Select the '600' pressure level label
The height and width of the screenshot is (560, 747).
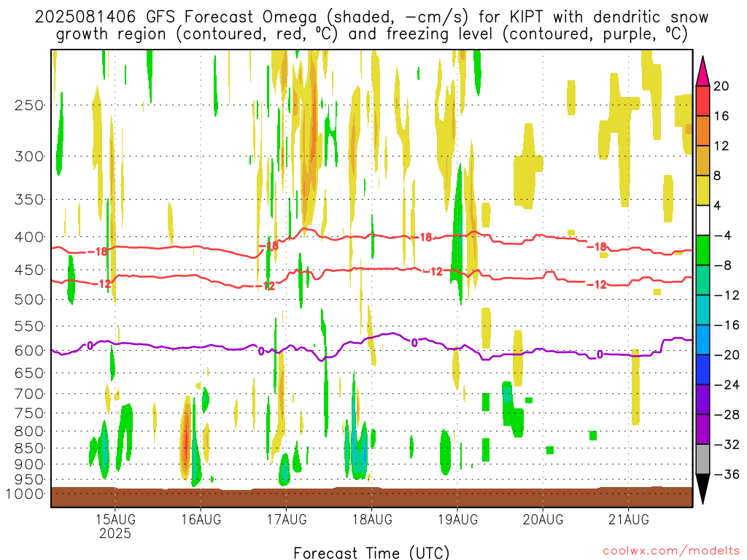tap(28, 351)
